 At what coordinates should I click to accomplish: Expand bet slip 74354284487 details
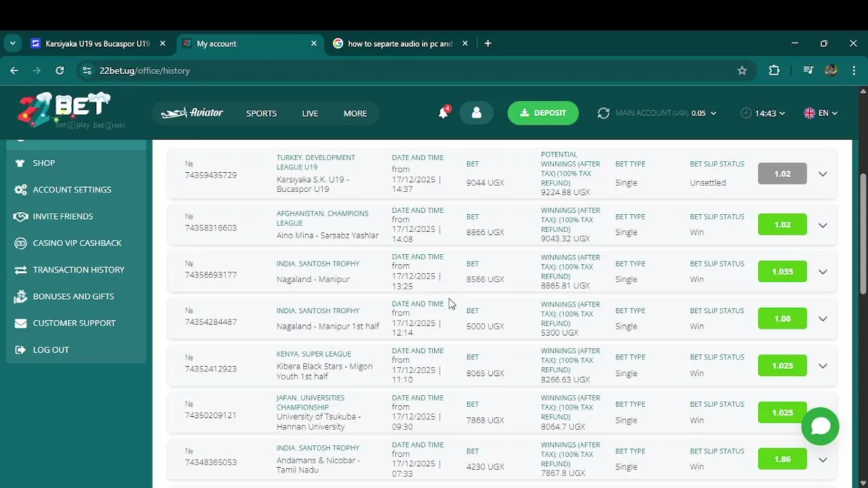pos(823,319)
